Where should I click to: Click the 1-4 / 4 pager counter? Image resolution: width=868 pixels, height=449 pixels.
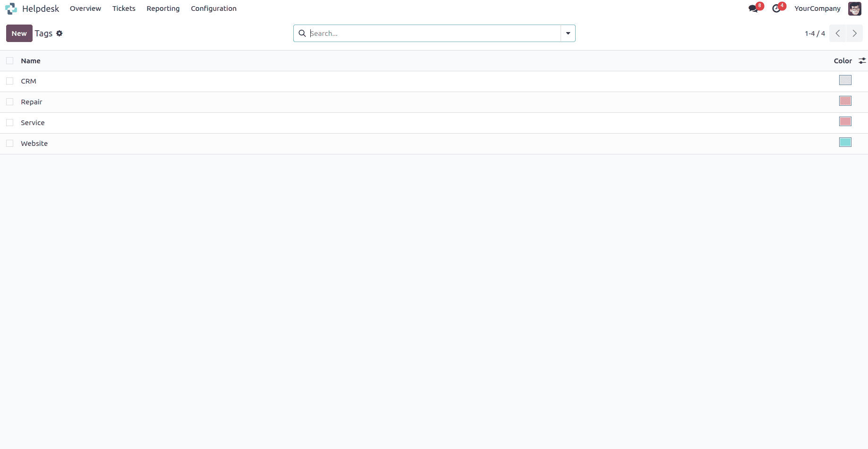815,34
